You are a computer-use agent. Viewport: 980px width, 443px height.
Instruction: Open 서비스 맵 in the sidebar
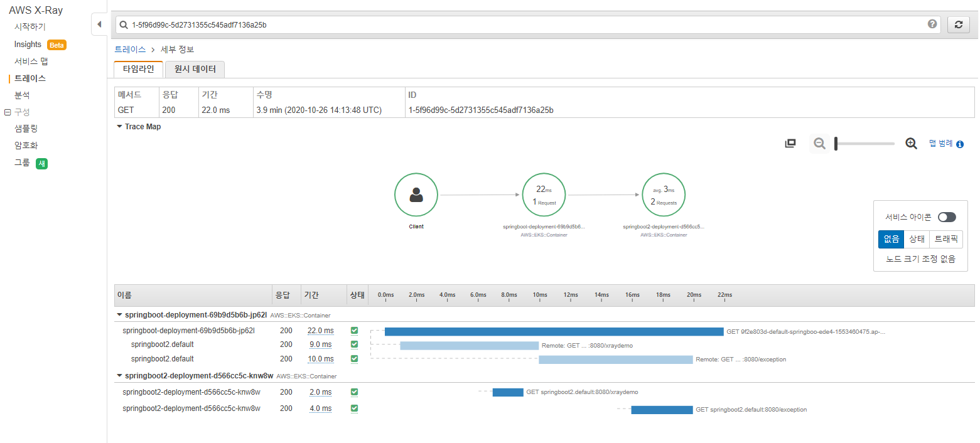31,61
